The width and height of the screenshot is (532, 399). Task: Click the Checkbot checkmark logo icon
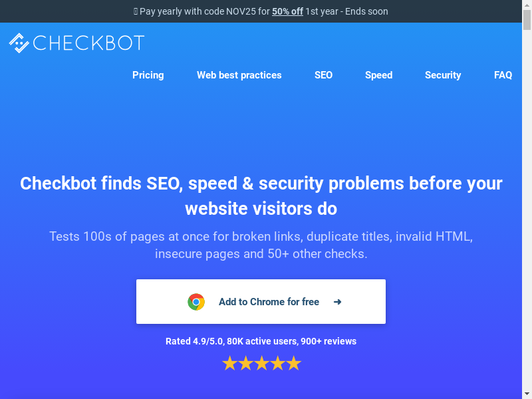point(19,43)
